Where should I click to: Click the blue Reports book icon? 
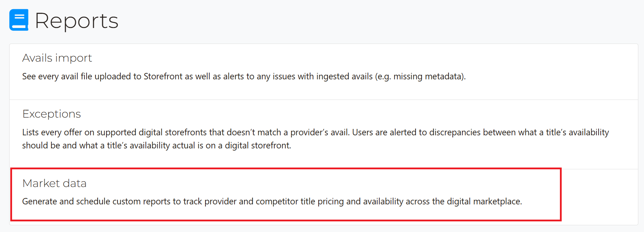point(19,20)
